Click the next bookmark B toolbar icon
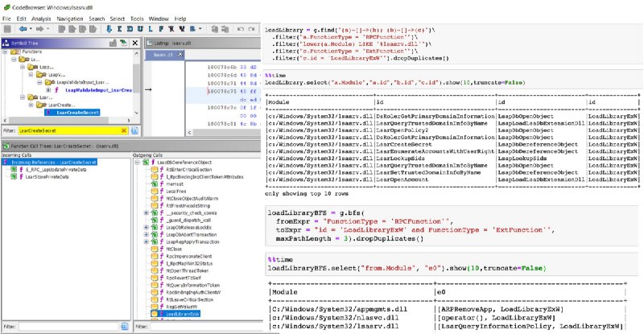Viewport: 644px width, 334px height. (192, 29)
